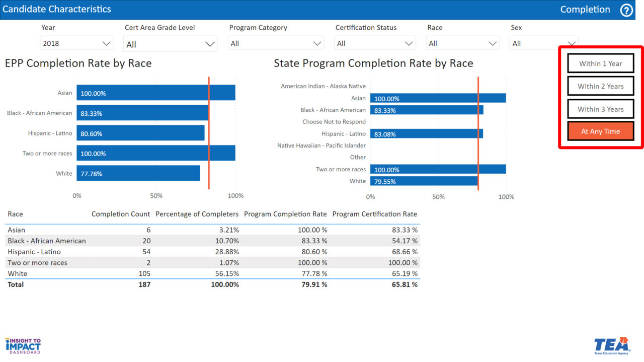This screenshot has width=644, height=362.
Task: Select the Within 3 Years option
Action: (600, 109)
